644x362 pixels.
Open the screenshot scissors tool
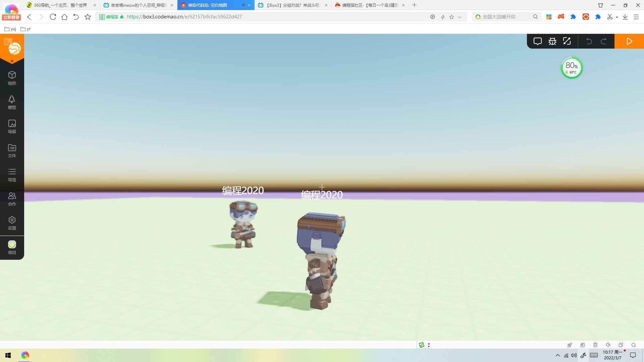pyautogui.click(x=610, y=17)
